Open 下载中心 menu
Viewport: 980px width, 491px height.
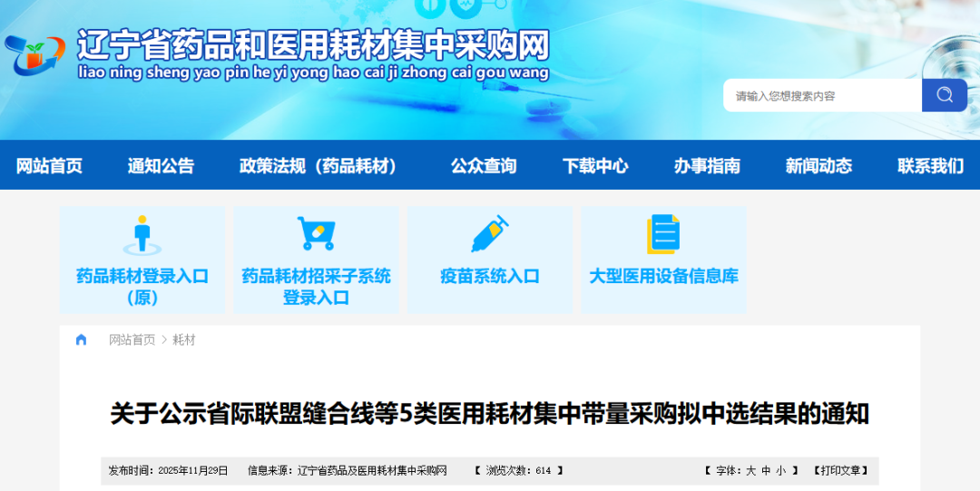click(x=595, y=165)
